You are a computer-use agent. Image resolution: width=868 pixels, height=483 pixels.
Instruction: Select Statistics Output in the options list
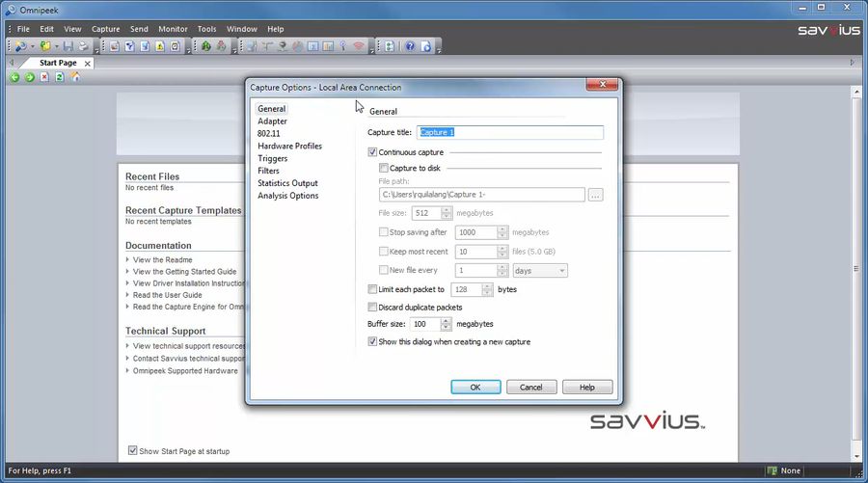[x=287, y=183]
